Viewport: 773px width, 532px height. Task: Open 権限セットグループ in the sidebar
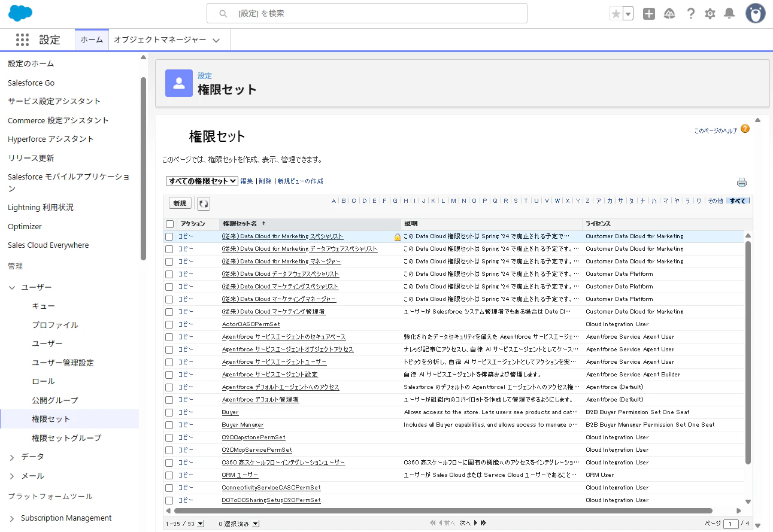point(66,438)
